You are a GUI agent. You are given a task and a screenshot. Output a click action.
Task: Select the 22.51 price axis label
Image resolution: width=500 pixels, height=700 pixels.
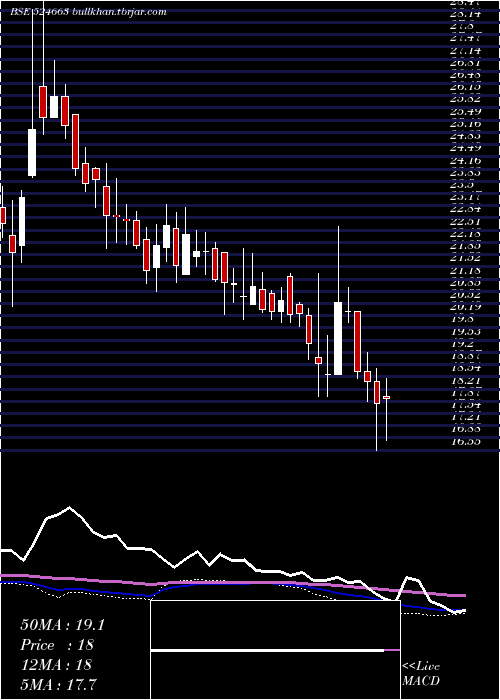(x=466, y=221)
